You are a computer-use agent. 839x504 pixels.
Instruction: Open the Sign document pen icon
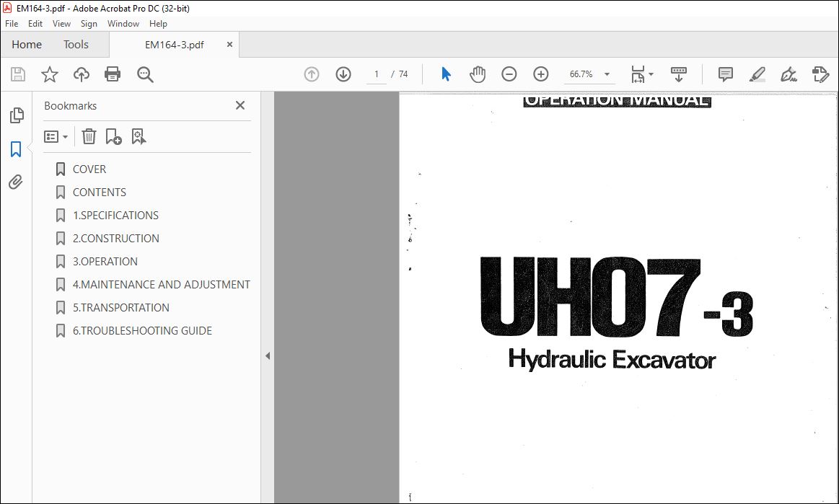789,74
